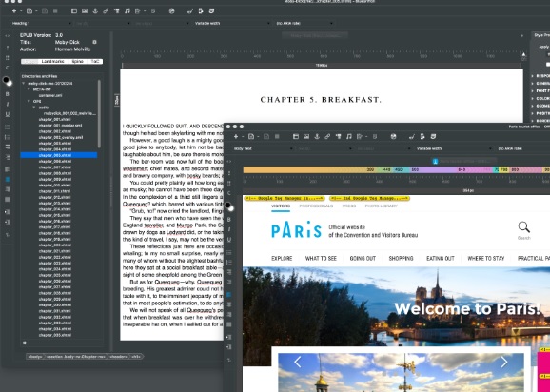550x392 pixels.
Task: Open EATING OUT menu on Paris page
Action: (x=441, y=259)
